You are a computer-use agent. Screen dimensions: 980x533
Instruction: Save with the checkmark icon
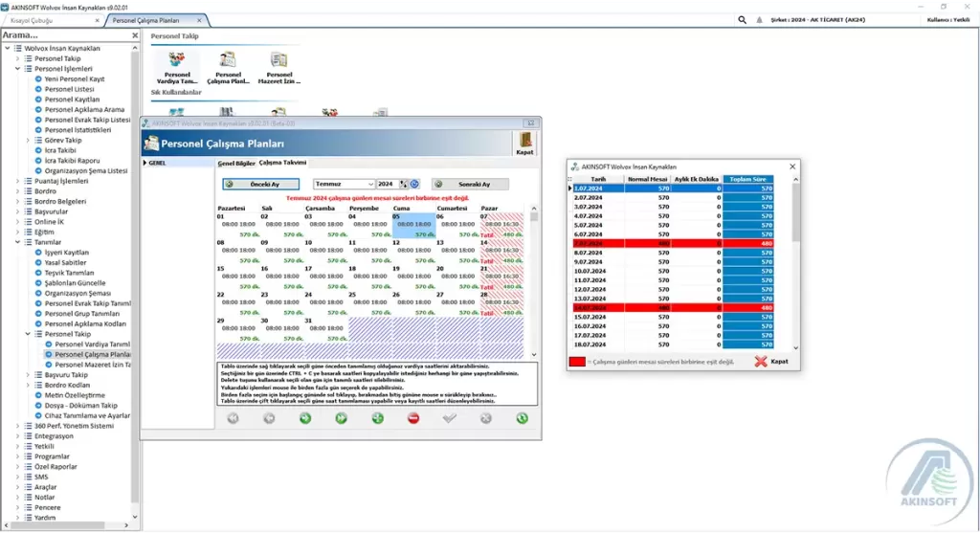[450, 419]
